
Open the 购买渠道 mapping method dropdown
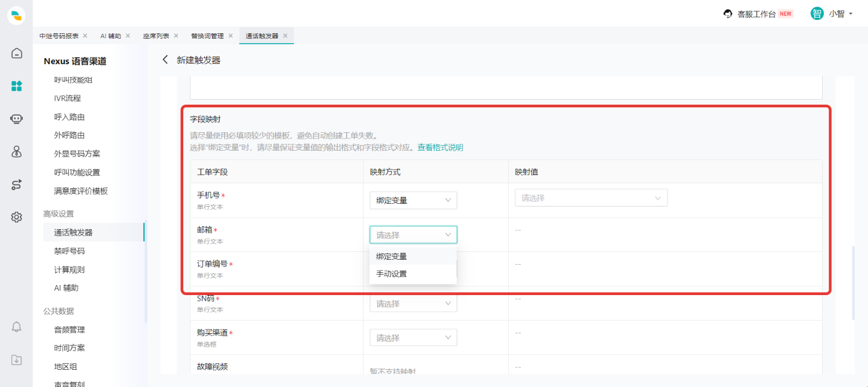click(x=414, y=338)
